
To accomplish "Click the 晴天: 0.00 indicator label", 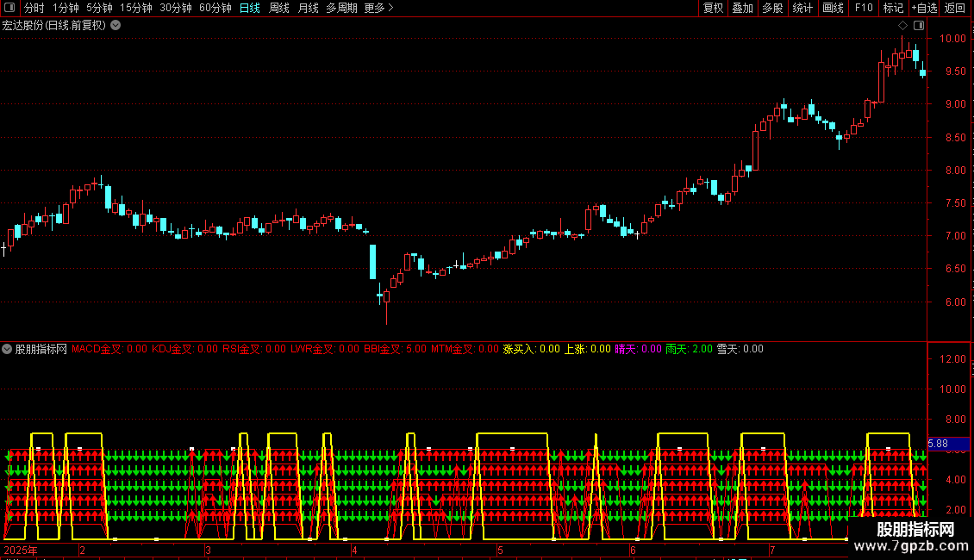I will coord(638,349).
